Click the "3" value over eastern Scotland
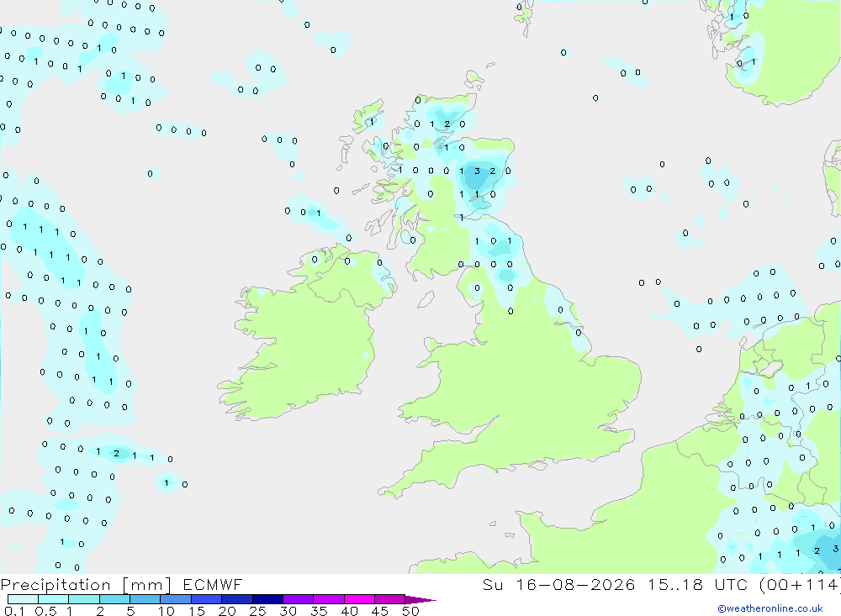 (477, 171)
